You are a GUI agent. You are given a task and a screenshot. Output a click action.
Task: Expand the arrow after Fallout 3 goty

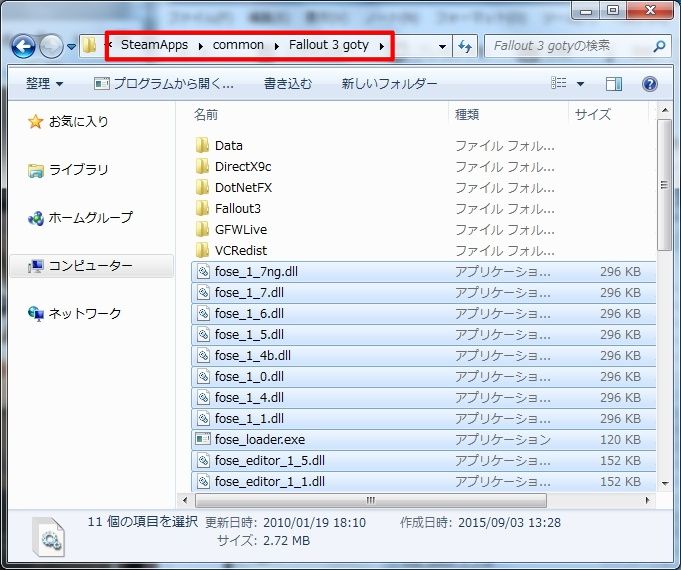coord(382,46)
